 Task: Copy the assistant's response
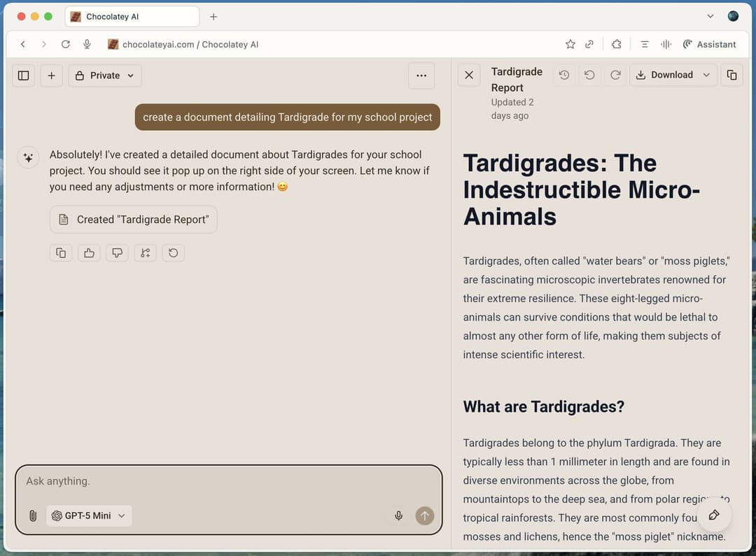(x=60, y=252)
